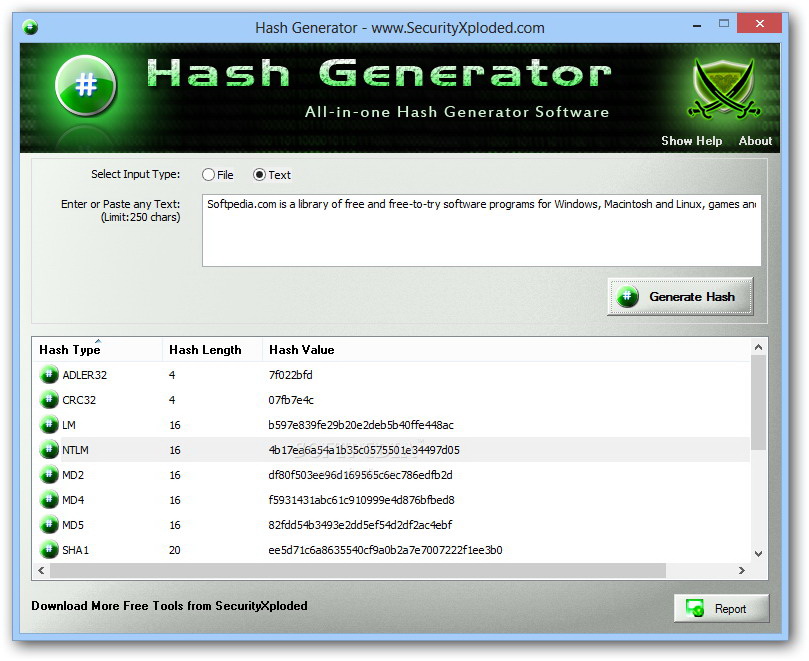Click the CRC32 row hash icon

pyautogui.click(x=49, y=399)
